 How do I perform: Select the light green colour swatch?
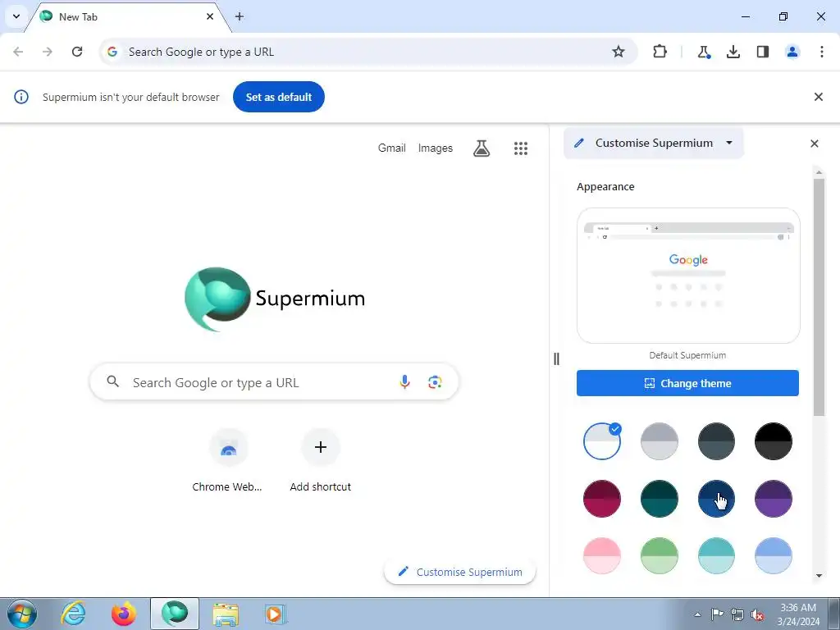660,555
